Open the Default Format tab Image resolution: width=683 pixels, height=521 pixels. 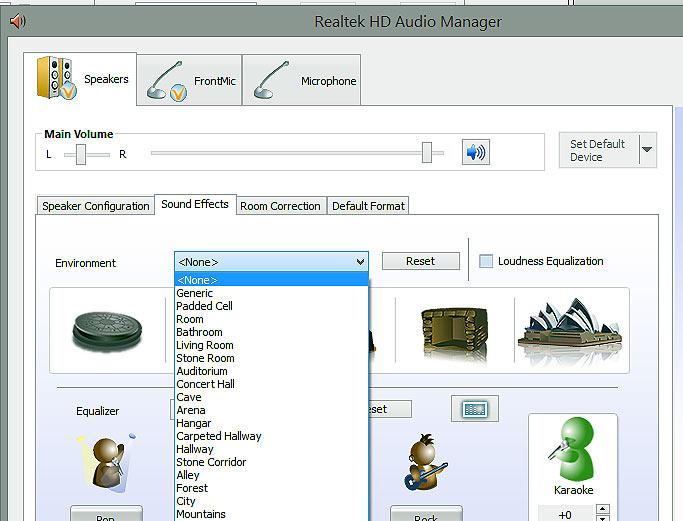tap(368, 206)
